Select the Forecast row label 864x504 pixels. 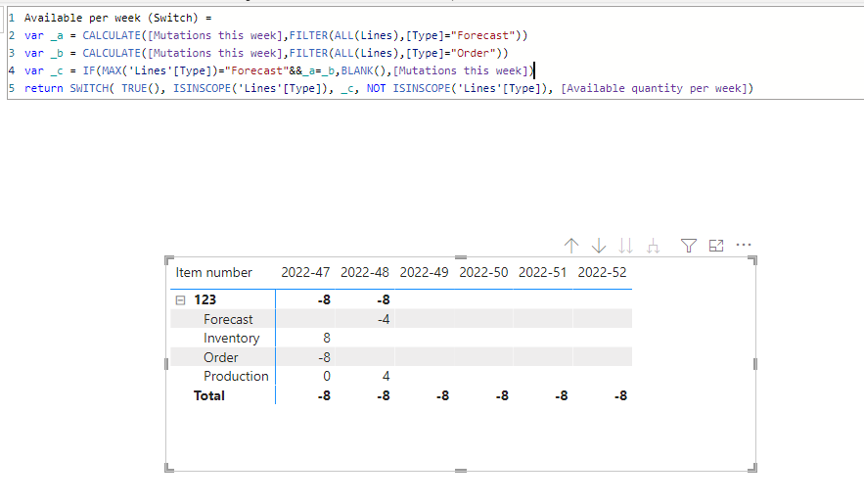[x=228, y=319]
